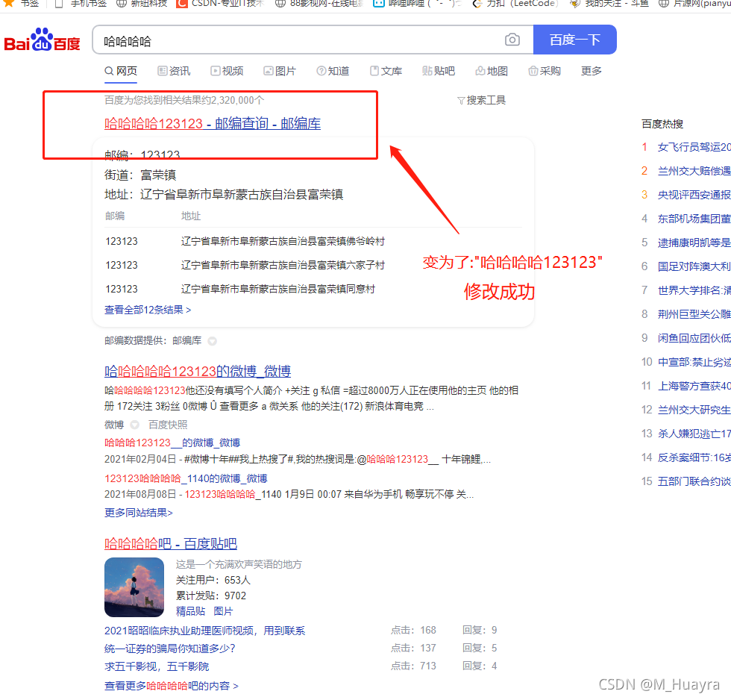Open hot search 逮捕康明凯等

(x=694, y=243)
